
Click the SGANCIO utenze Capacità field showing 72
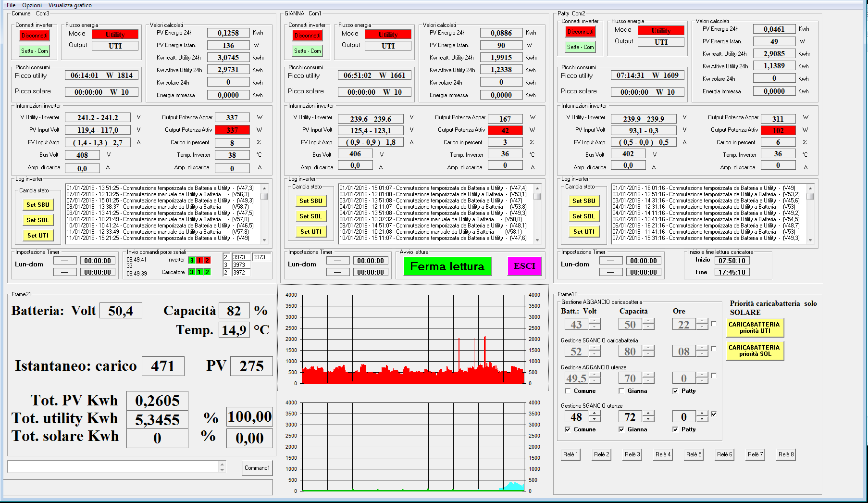click(x=631, y=416)
